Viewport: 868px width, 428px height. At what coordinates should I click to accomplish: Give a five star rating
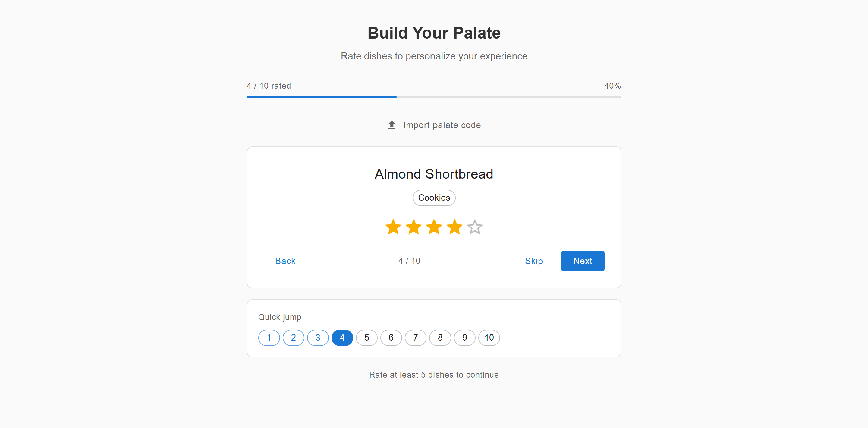click(475, 227)
